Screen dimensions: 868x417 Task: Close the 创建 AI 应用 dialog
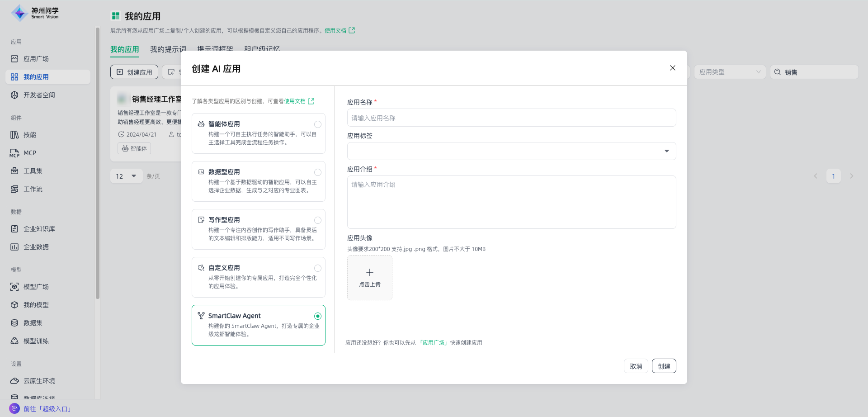(672, 68)
